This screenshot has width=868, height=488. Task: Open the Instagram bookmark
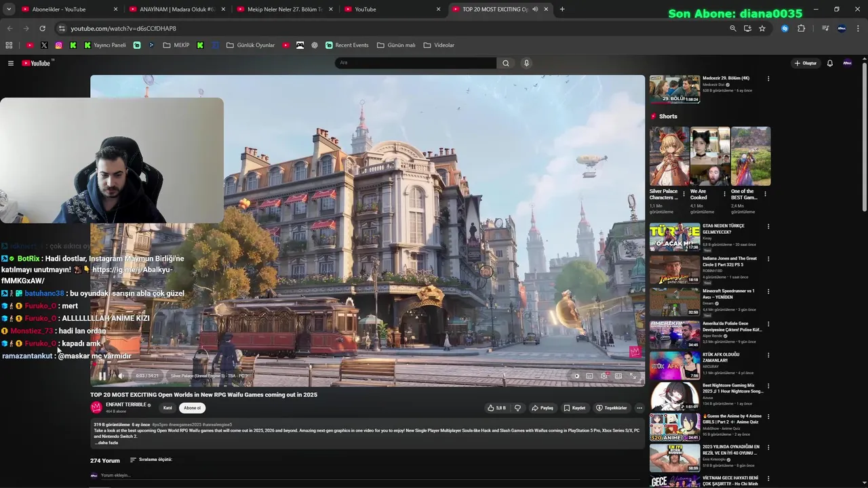pyautogui.click(x=58, y=45)
